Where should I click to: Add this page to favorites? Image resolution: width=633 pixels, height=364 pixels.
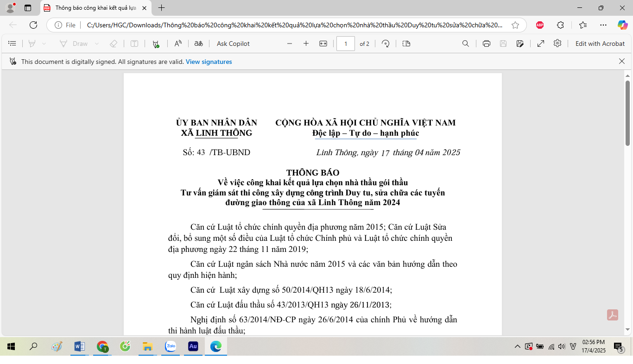pyautogui.click(x=515, y=25)
